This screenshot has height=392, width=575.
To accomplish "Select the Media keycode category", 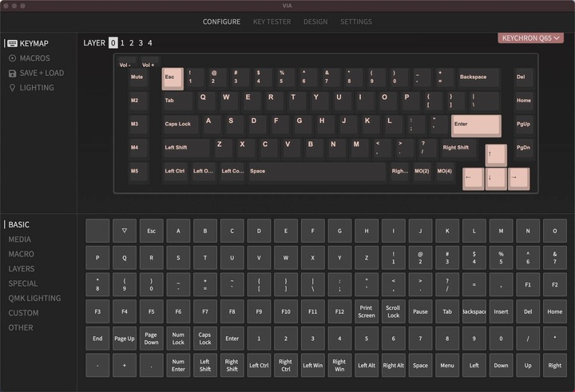I will click(x=20, y=239).
